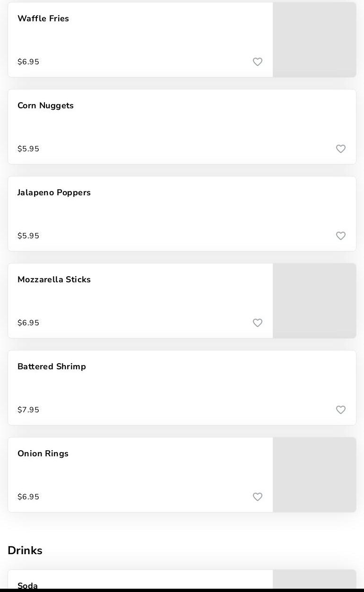Choose the Jalapeno Poppers item name
The width and height of the screenshot is (364, 592).
point(54,192)
